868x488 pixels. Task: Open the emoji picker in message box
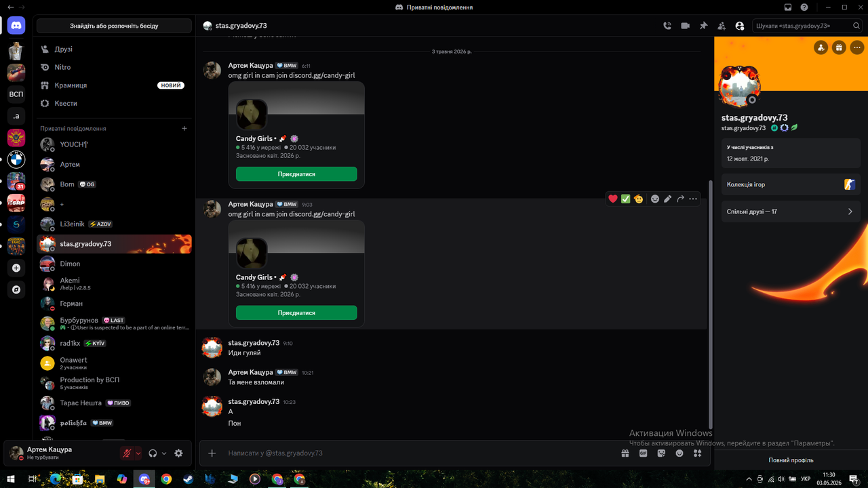679,453
